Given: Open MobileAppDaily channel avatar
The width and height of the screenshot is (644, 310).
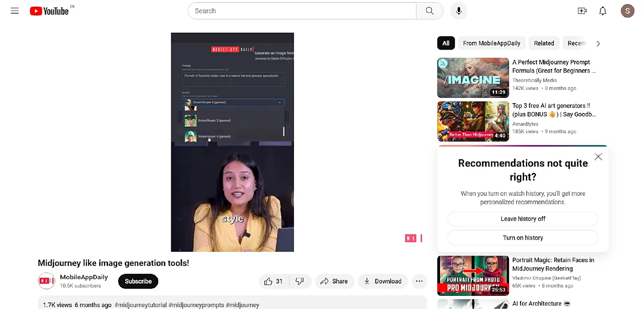Looking at the screenshot, I should pos(46,281).
